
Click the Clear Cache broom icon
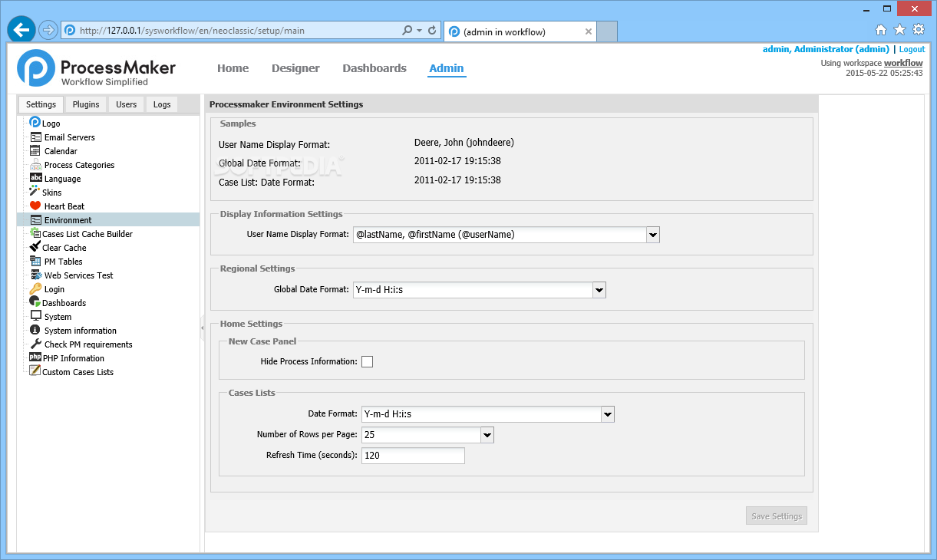pyautogui.click(x=35, y=247)
